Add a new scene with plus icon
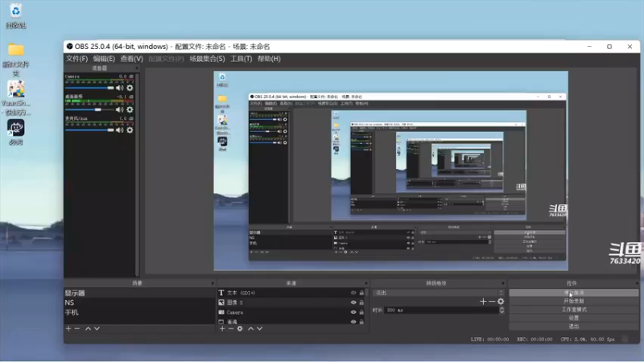This screenshot has width=644, height=362. point(68,328)
